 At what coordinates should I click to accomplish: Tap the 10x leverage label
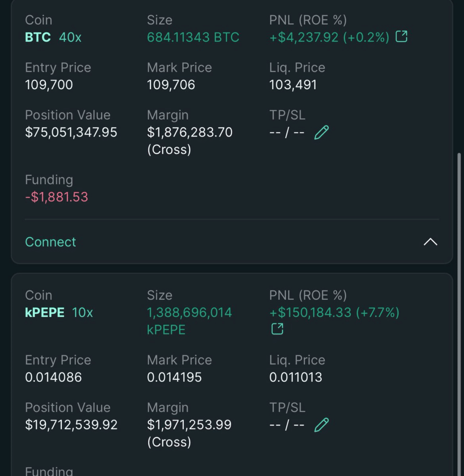click(x=82, y=312)
